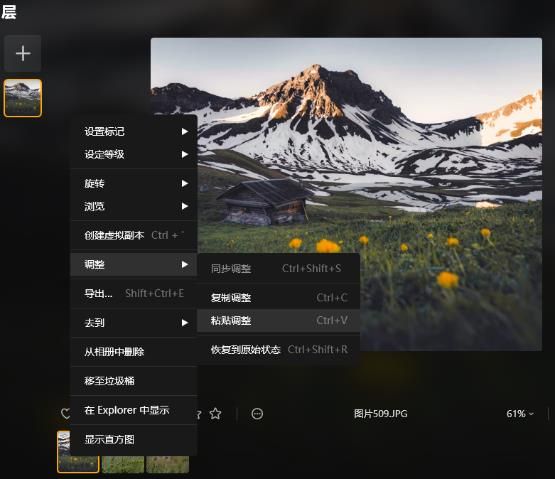
Task: Select 移至垃圾桶 in the context menu
Action: [134, 381]
